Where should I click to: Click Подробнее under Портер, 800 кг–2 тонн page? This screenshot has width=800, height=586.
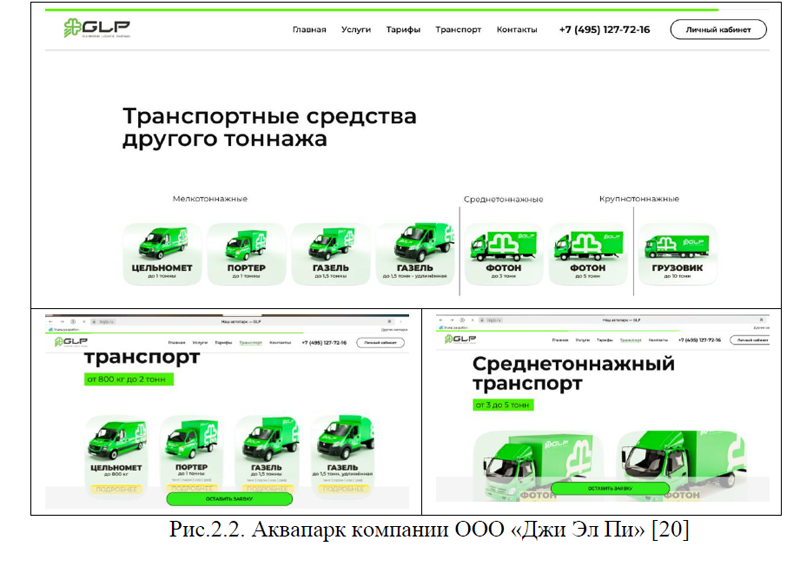pyautogui.click(x=191, y=489)
